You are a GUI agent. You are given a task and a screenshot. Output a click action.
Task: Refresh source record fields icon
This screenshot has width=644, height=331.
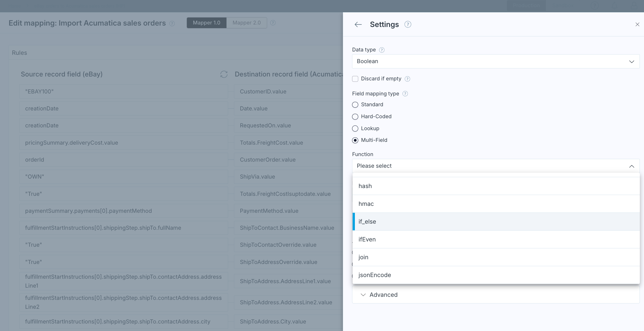click(224, 74)
